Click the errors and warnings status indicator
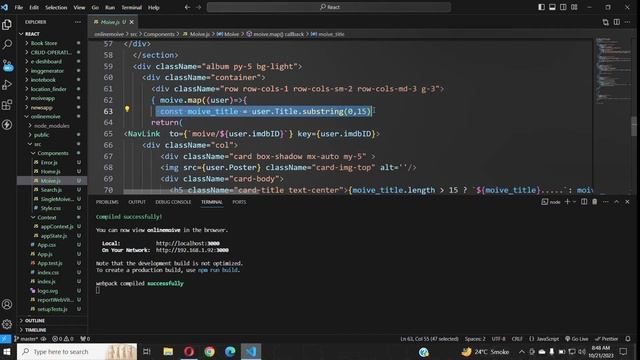Viewport: 640px width, 360px height. 63,339
